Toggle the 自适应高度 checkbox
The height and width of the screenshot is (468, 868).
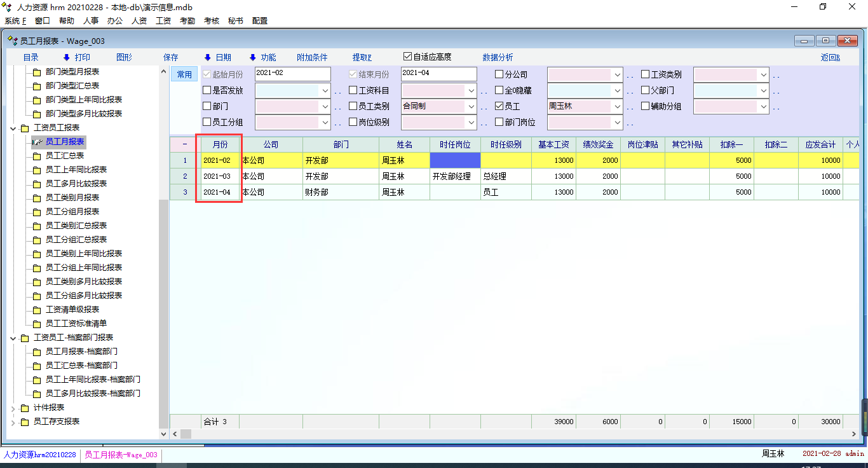[408, 57]
